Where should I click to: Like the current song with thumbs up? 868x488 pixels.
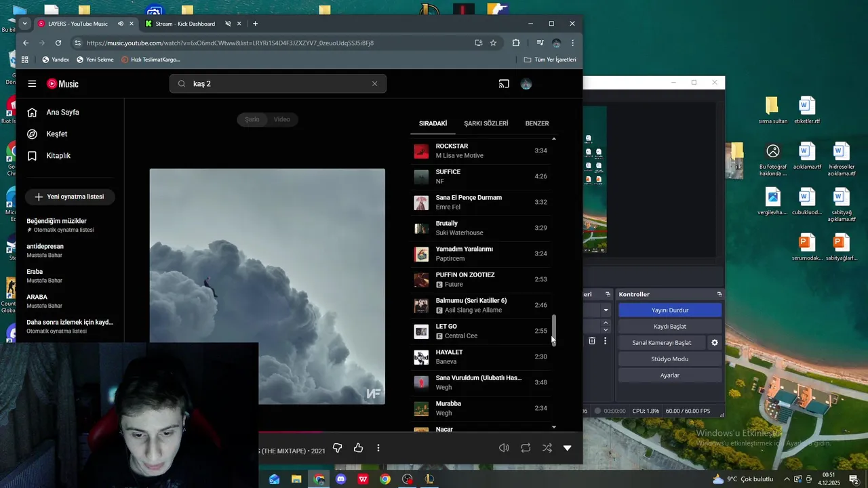[358, 448]
